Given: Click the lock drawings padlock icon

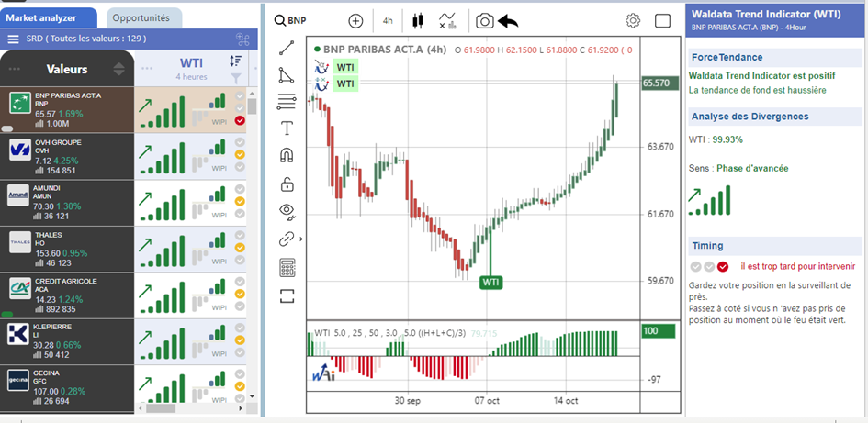Looking at the screenshot, I should [287, 183].
